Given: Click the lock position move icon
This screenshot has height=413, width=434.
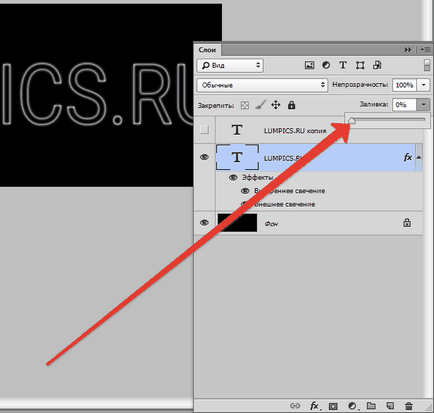Looking at the screenshot, I should tap(276, 105).
